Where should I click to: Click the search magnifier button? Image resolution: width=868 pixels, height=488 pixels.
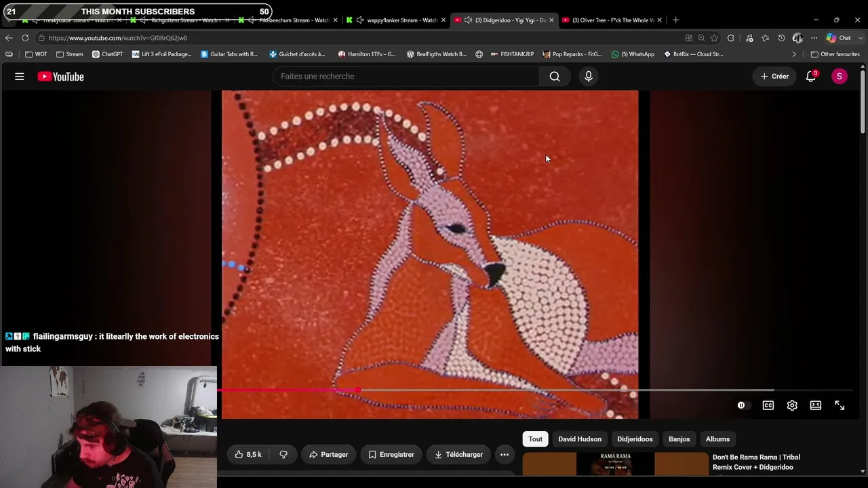[555, 77]
